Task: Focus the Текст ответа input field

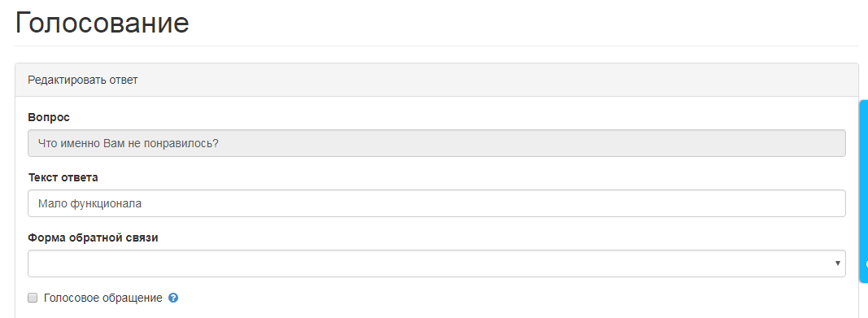Action: click(x=436, y=203)
